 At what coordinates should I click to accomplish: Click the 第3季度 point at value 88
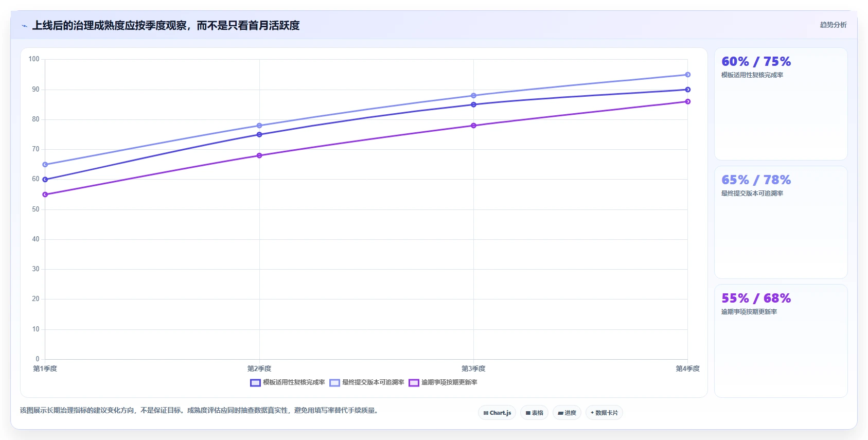click(x=474, y=96)
